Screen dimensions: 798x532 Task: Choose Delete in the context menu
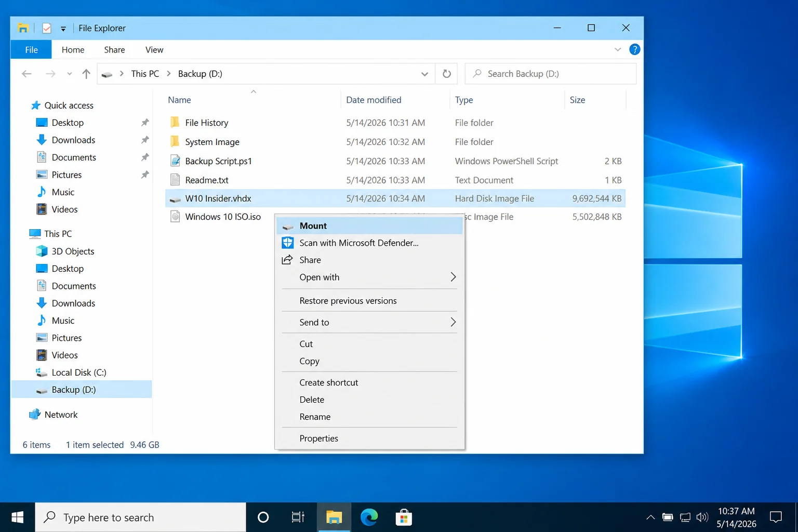coord(369,400)
